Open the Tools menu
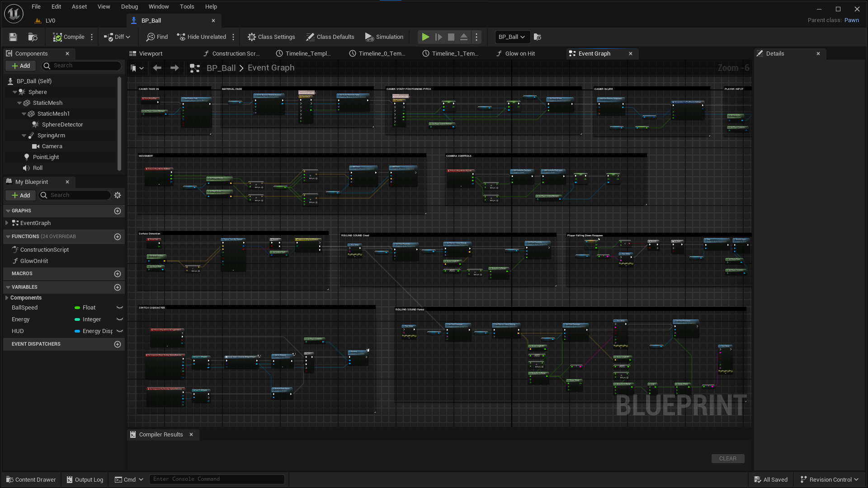This screenshot has height=488, width=868. click(x=187, y=7)
